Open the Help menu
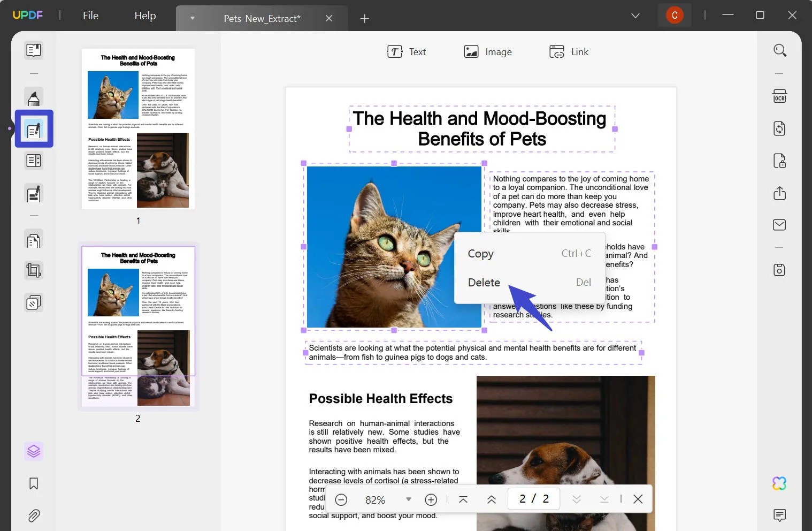 pos(144,16)
